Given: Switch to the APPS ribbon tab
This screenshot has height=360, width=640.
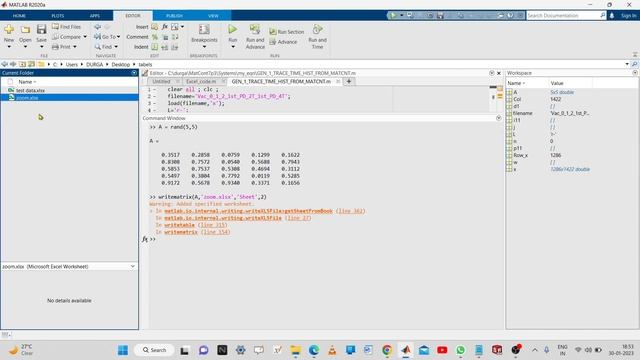Looking at the screenshot, I should point(95,16).
